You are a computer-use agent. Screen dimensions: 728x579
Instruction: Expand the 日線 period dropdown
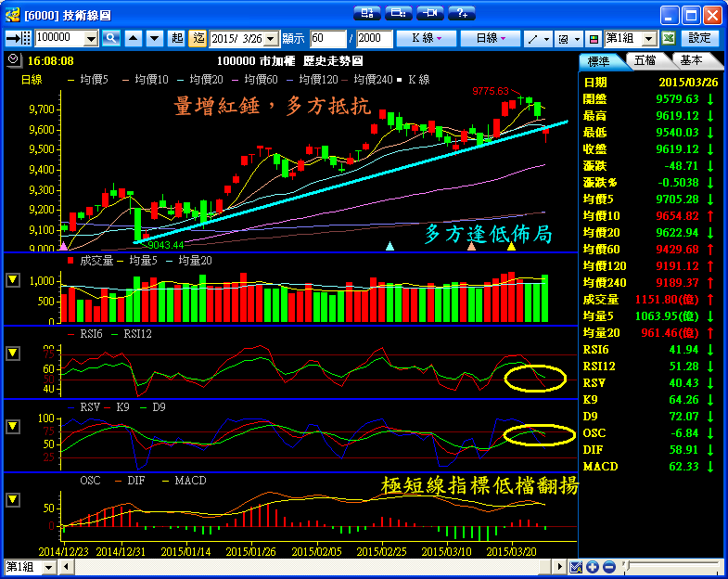[491, 38]
